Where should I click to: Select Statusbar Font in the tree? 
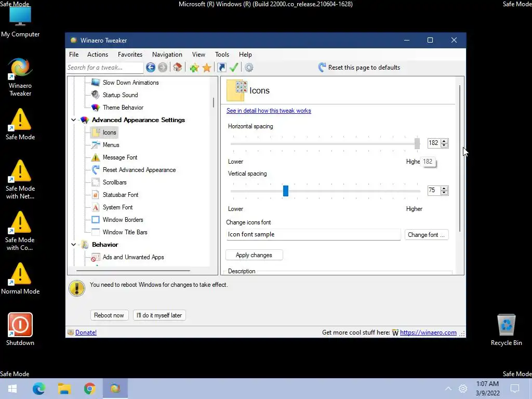121,195
